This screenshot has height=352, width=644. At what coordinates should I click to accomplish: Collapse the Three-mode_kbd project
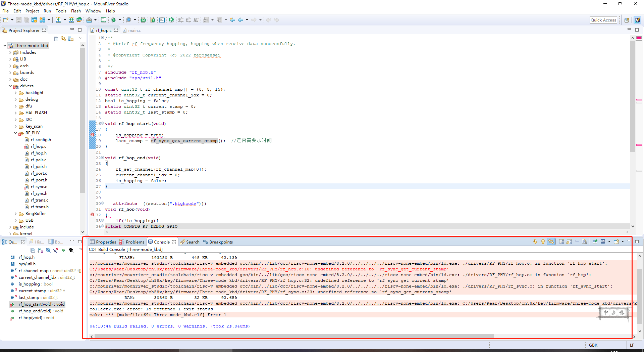[x=5, y=46]
